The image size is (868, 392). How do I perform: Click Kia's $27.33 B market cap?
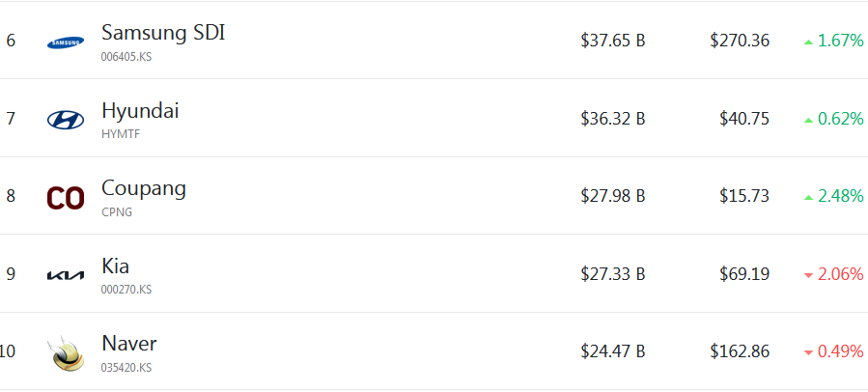click(613, 274)
